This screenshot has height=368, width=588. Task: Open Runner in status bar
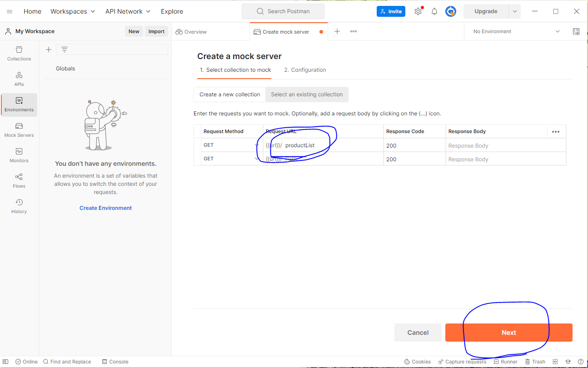[x=506, y=362]
